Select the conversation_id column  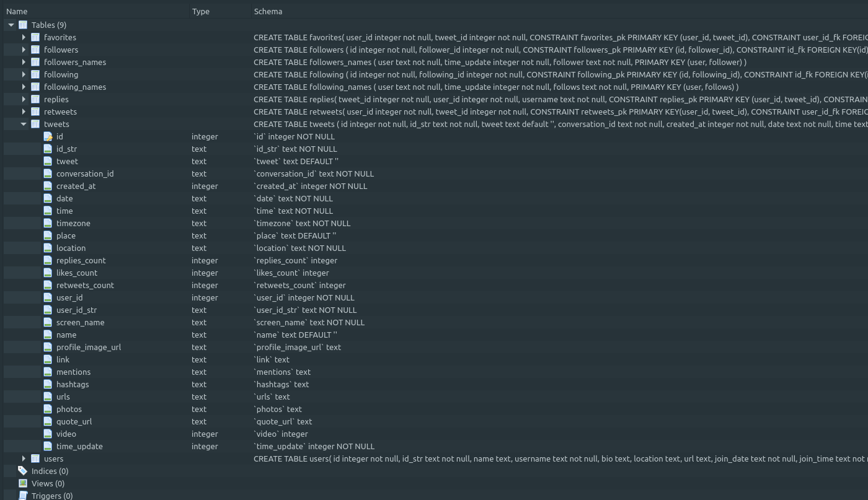[85, 173]
